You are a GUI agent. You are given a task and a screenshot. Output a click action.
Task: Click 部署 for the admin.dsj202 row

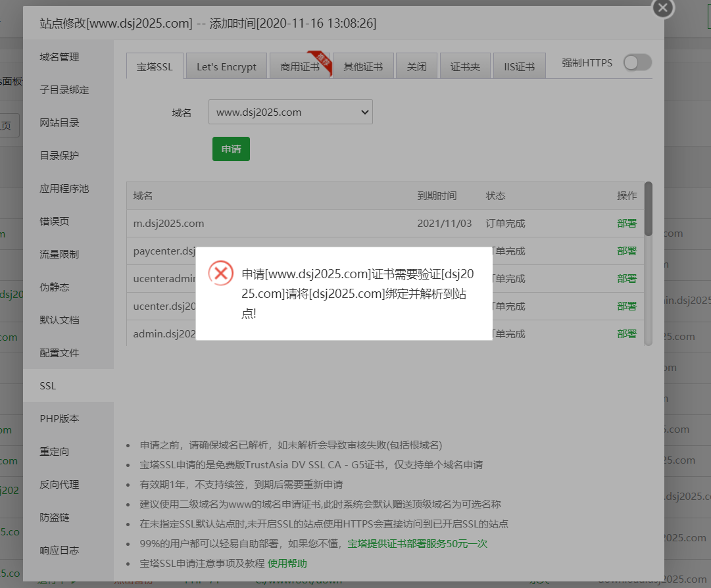point(627,333)
